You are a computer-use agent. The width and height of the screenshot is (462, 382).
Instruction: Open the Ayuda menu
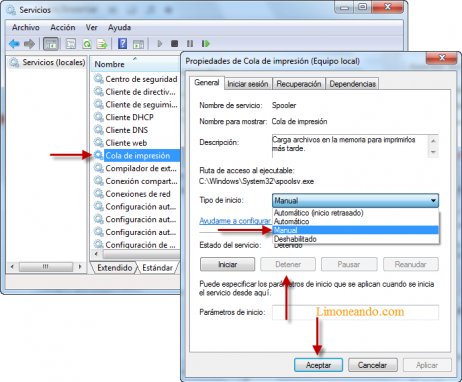click(119, 27)
